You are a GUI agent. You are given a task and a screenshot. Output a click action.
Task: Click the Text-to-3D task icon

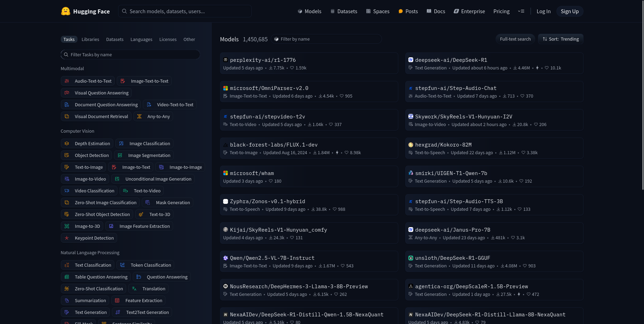click(141, 214)
